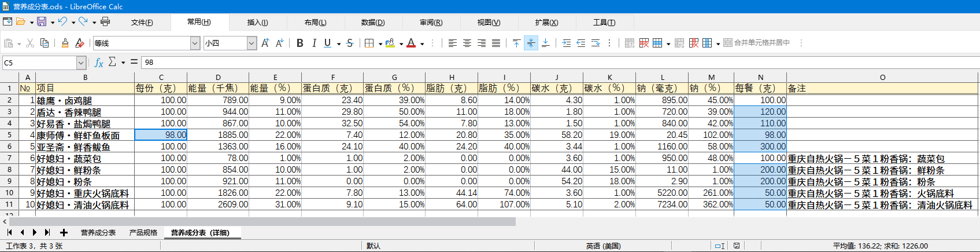Click the horizontal scrollbar below the sheet
The image size is (980, 252).
pyautogui.click(x=262, y=221)
